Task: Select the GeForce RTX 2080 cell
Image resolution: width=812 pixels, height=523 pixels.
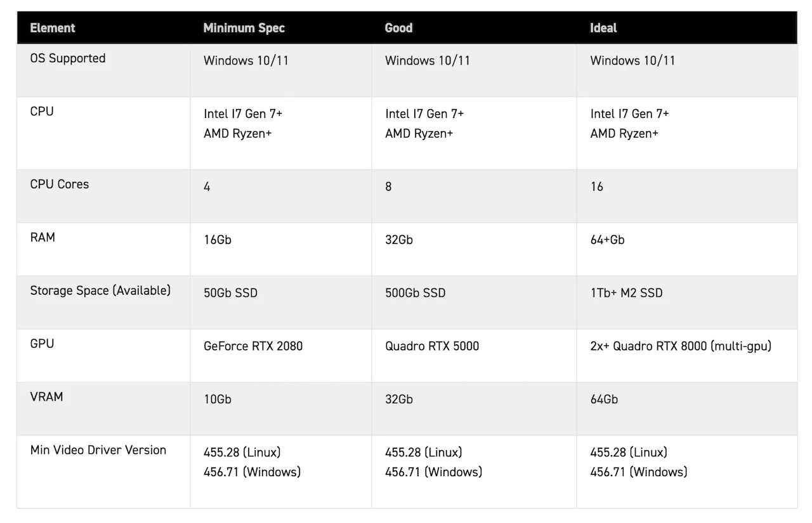Action: coord(253,346)
